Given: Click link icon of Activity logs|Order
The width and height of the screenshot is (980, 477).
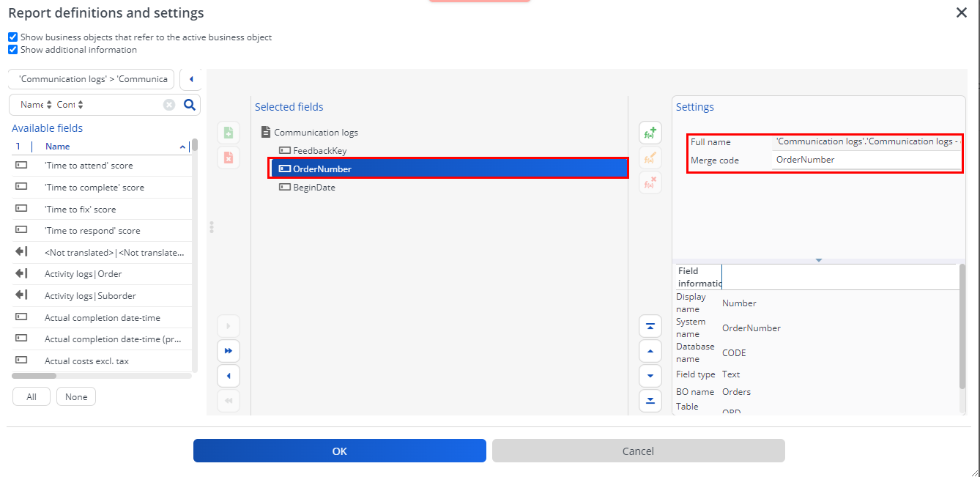Looking at the screenshot, I should [21, 274].
